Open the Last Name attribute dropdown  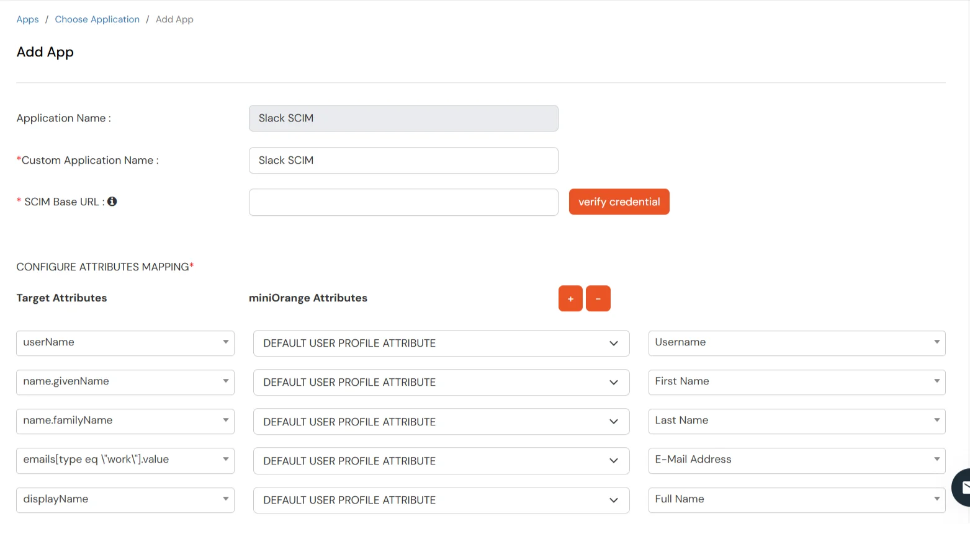click(796, 421)
